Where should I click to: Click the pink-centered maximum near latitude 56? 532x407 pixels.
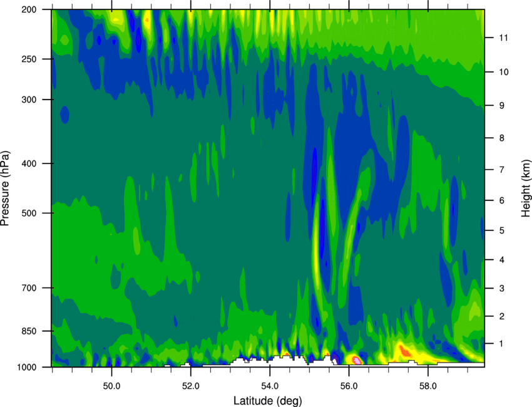pos(356,360)
